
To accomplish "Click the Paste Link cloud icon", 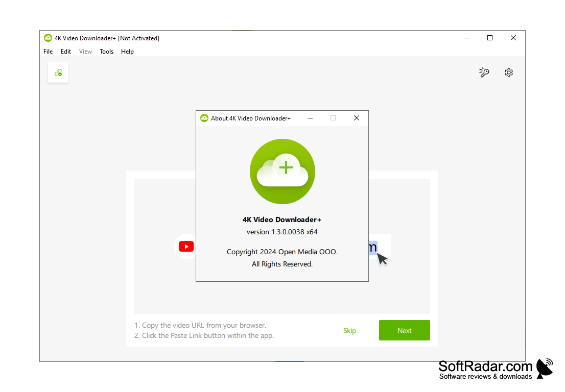I will pyautogui.click(x=58, y=72).
